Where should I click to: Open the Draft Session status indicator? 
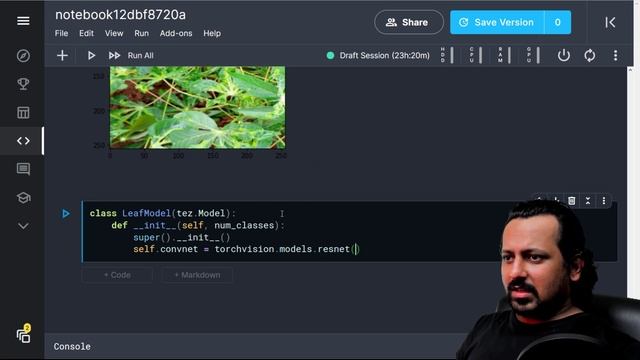click(x=378, y=56)
